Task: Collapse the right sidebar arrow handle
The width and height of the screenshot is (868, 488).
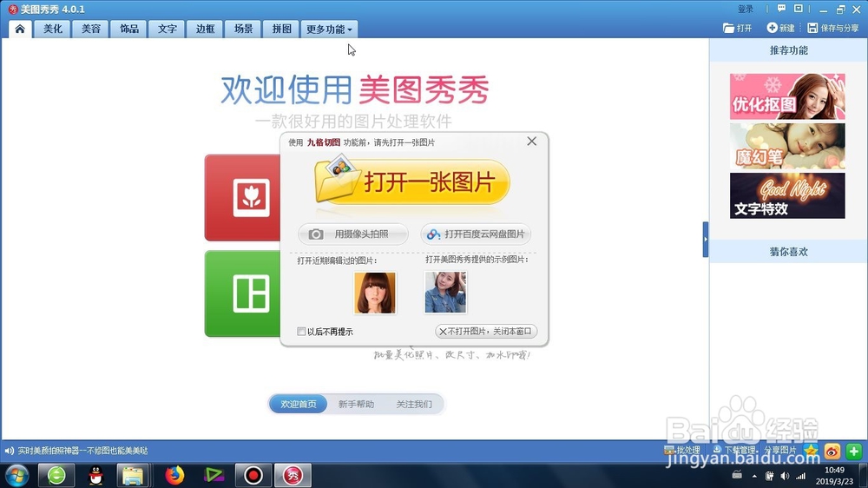Action: coord(705,240)
